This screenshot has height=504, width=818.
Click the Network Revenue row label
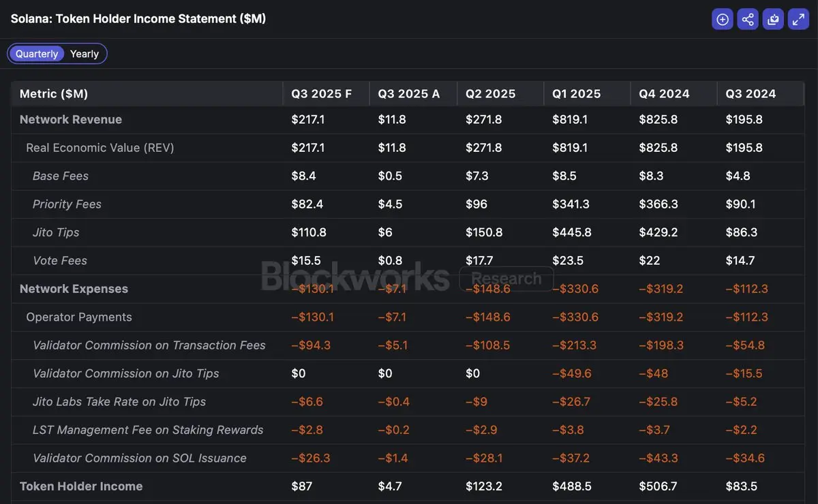pyautogui.click(x=71, y=119)
